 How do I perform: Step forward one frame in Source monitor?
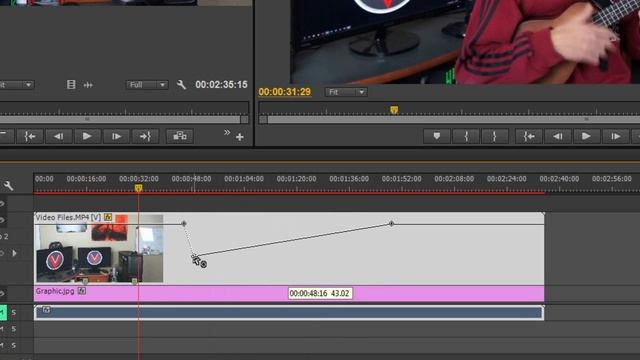116,136
